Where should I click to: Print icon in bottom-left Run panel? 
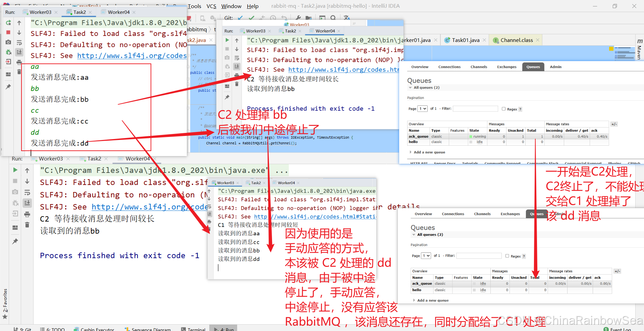coord(27,214)
